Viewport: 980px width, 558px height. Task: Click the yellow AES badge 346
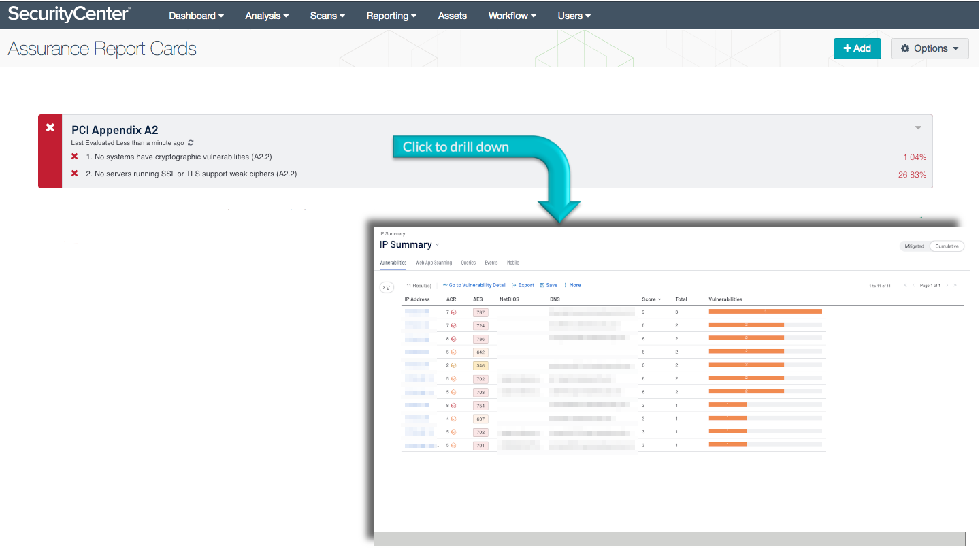tap(480, 365)
